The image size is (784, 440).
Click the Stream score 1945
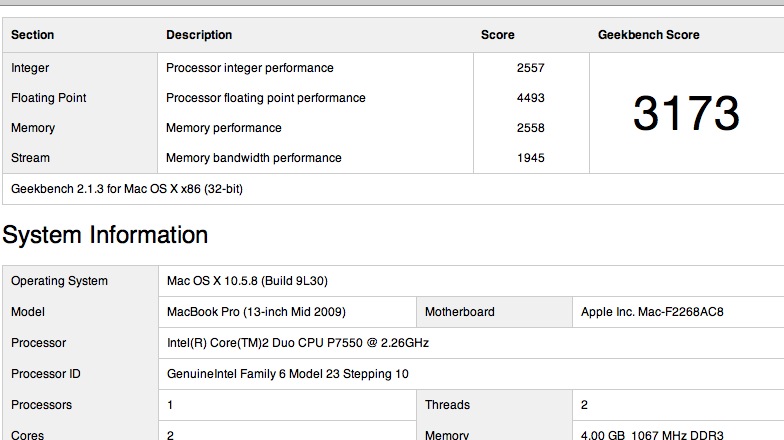530,158
